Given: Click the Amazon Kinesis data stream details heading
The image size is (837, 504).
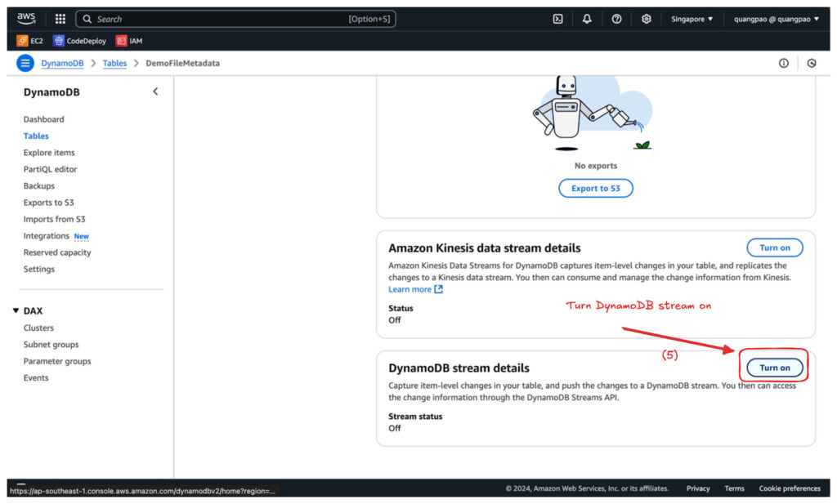Looking at the screenshot, I should click(485, 248).
